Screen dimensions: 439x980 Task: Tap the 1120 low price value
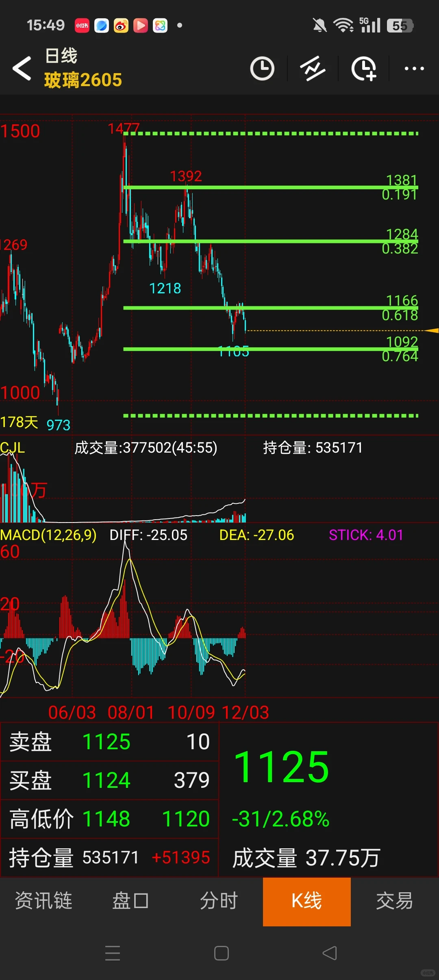click(x=186, y=819)
